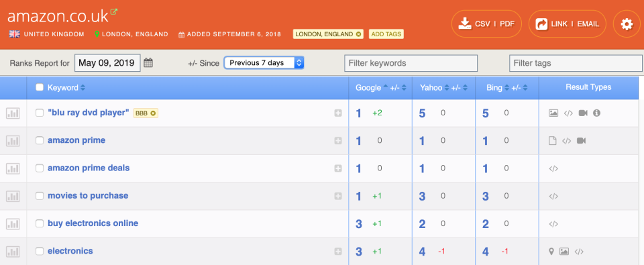
Task: Click image result icon in blu ray row
Action: click(x=553, y=113)
